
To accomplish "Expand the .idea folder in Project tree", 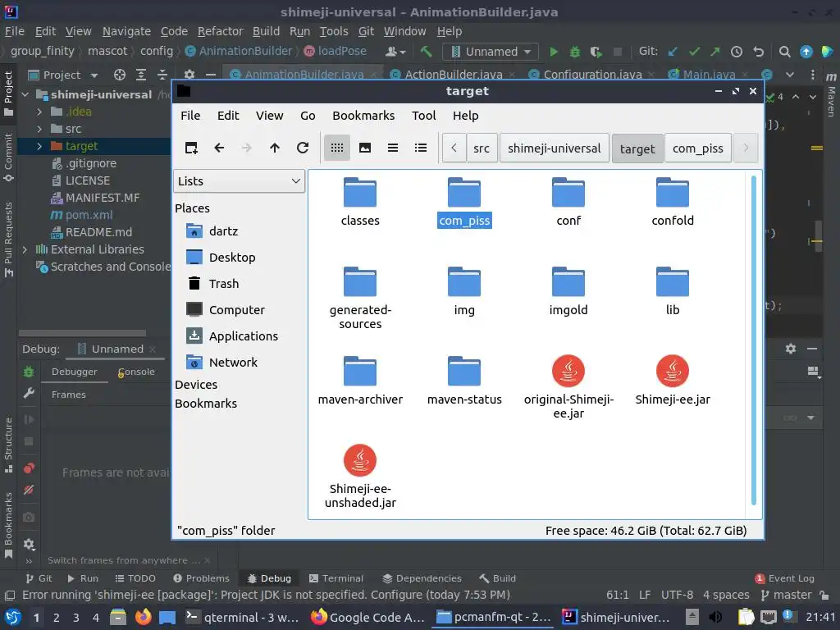I will 39,112.
